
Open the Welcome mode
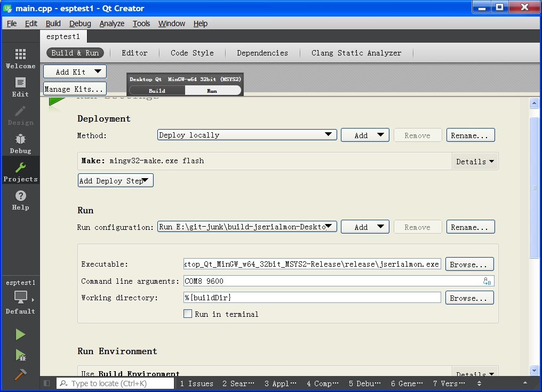coord(20,59)
